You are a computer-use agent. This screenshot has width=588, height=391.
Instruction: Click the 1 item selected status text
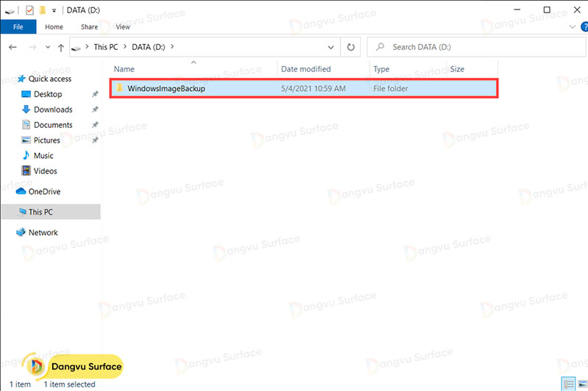coord(69,384)
